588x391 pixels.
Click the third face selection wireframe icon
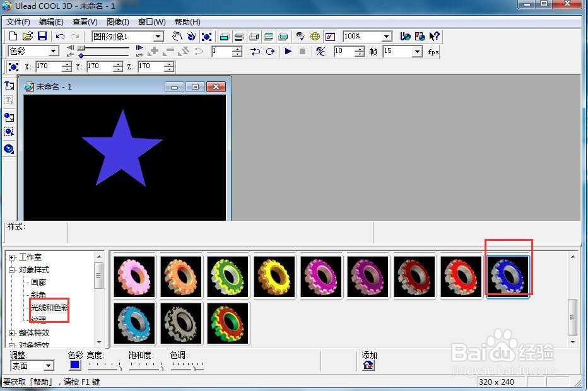click(x=254, y=37)
